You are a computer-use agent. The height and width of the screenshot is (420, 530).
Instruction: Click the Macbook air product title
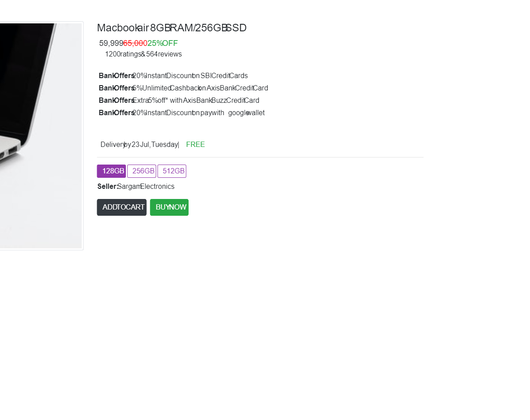(172, 28)
